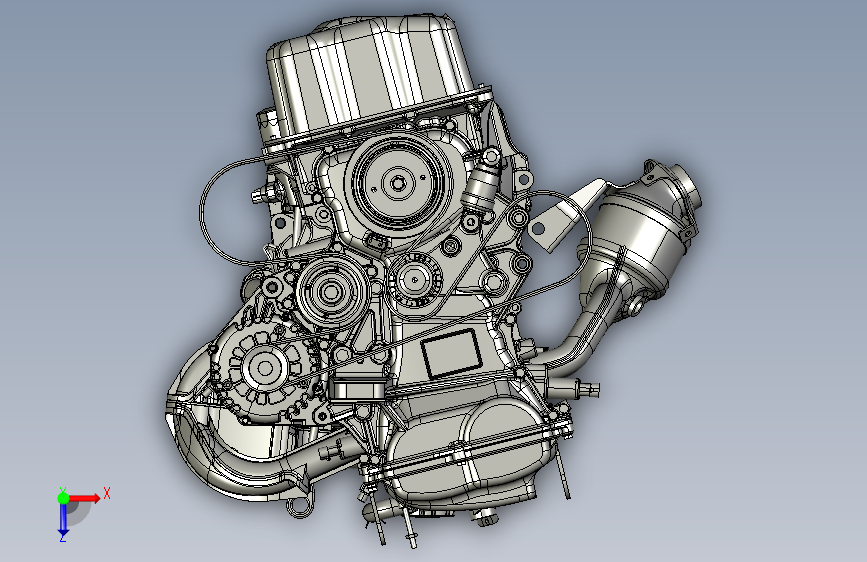867x562 pixels.
Task: Select the rectangular plate on the engine block
Action: tap(451, 353)
